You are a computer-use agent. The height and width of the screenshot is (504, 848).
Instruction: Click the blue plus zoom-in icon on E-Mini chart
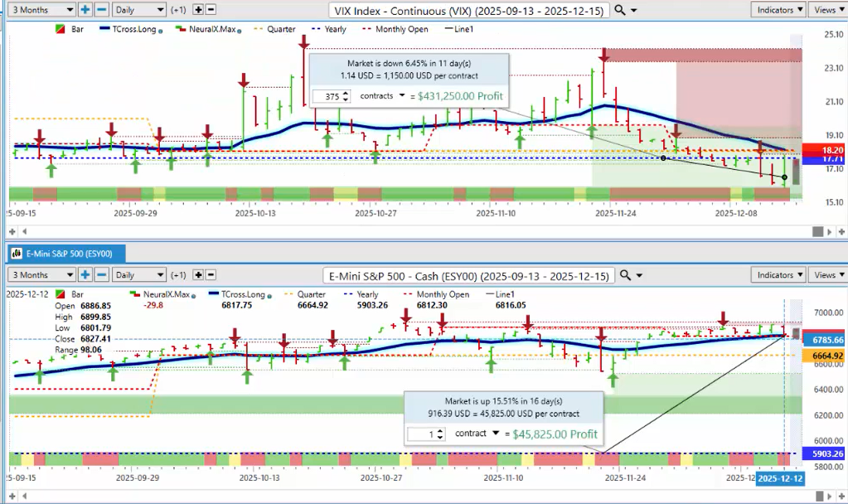click(x=86, y=274)
